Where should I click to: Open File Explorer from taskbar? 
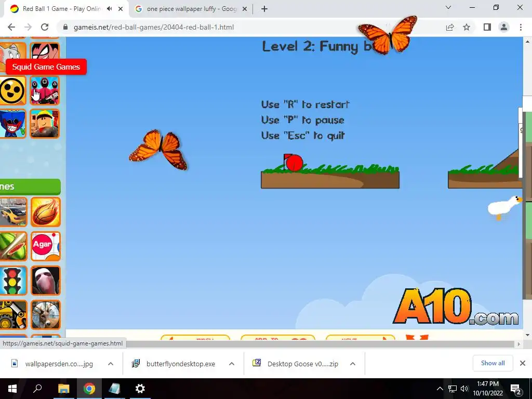(63, 389)
